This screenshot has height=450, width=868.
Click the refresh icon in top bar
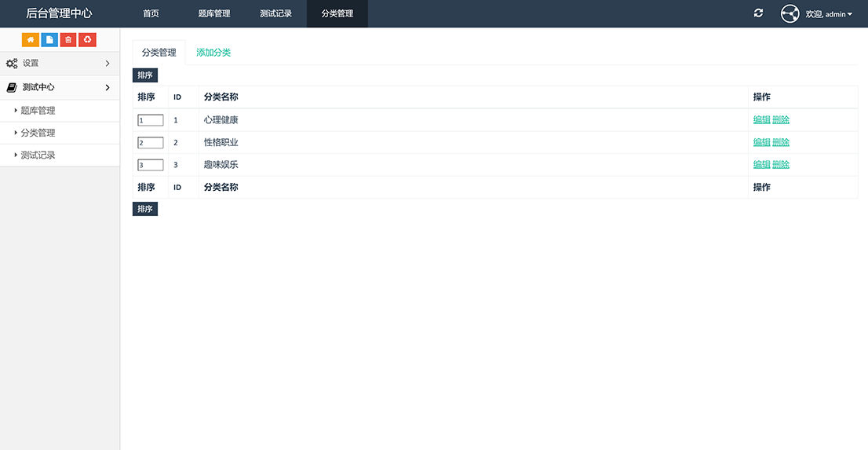click(x=758, y=13)
